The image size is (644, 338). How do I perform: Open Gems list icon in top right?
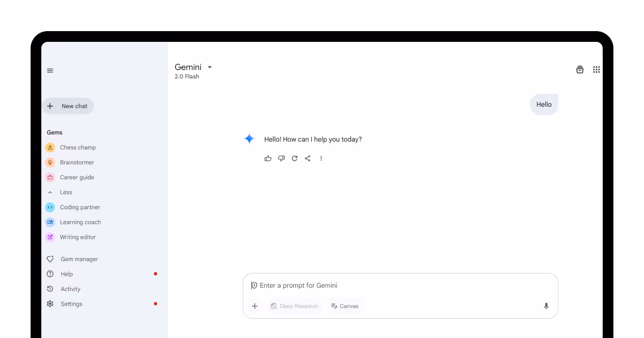[580, 69]
